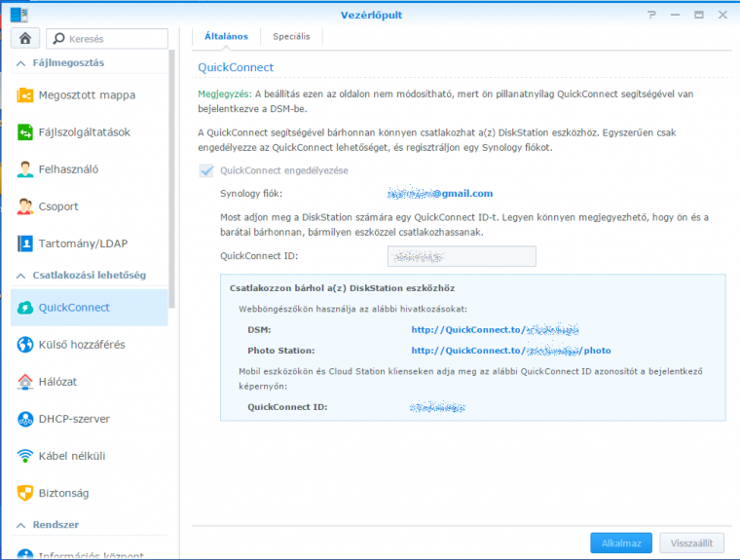
Task: Click the Control Panel app icon in title bar
Action: (x=19, y=15)
